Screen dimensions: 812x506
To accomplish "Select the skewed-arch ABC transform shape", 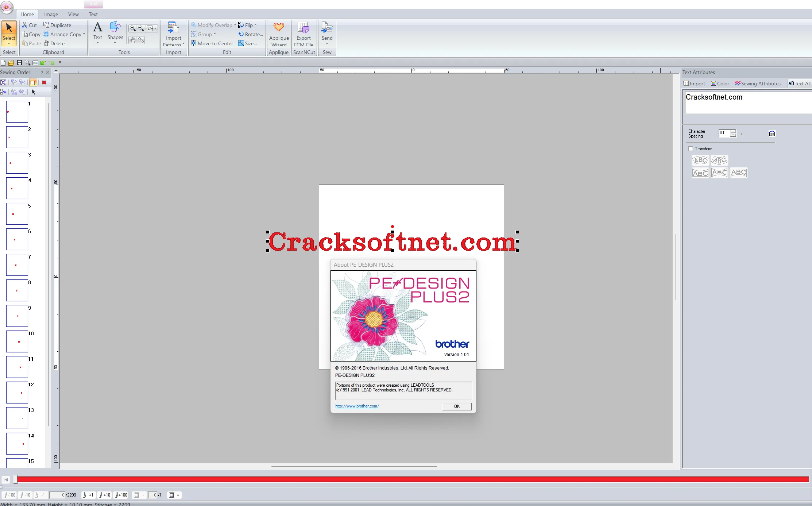I will point(719,160).
